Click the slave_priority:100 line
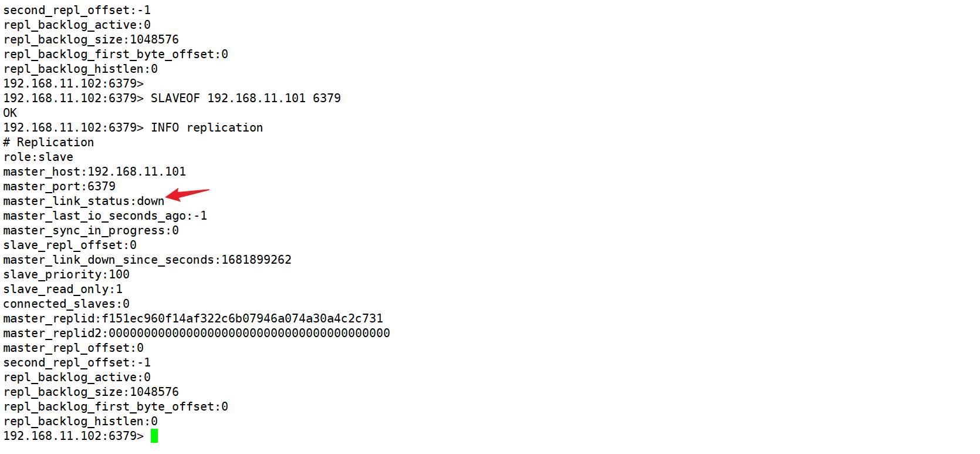Screen dimensions: 980x454 click(x=66, y=274)
